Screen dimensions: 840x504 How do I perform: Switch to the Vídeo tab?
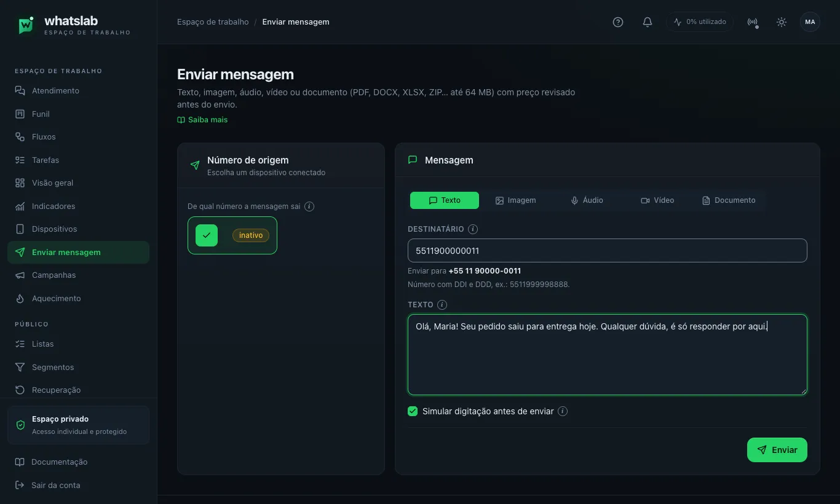[657, 200]
